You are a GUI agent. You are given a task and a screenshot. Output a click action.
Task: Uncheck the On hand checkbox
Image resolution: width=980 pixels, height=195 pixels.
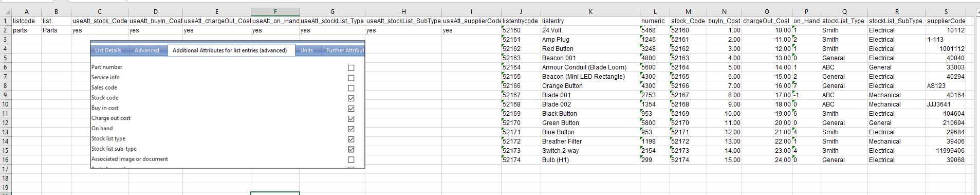click(351, 129)
